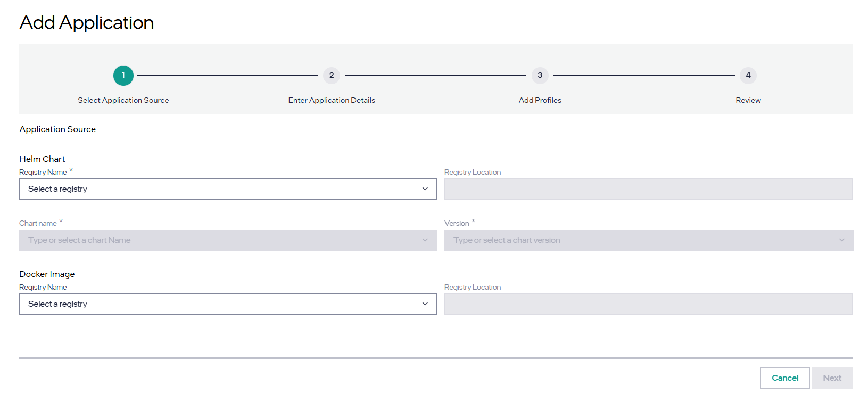Click Docker Image Registry Location field

point(648,304)
